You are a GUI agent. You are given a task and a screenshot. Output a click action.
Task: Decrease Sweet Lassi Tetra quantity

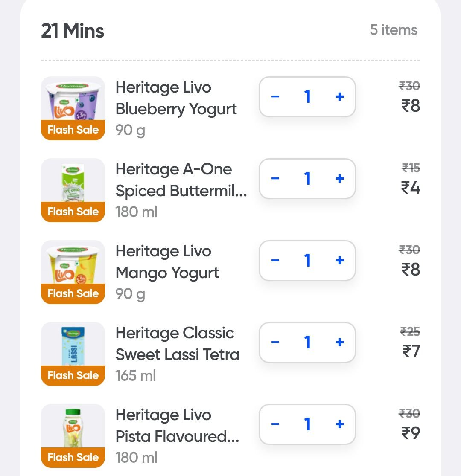point(275,342)
